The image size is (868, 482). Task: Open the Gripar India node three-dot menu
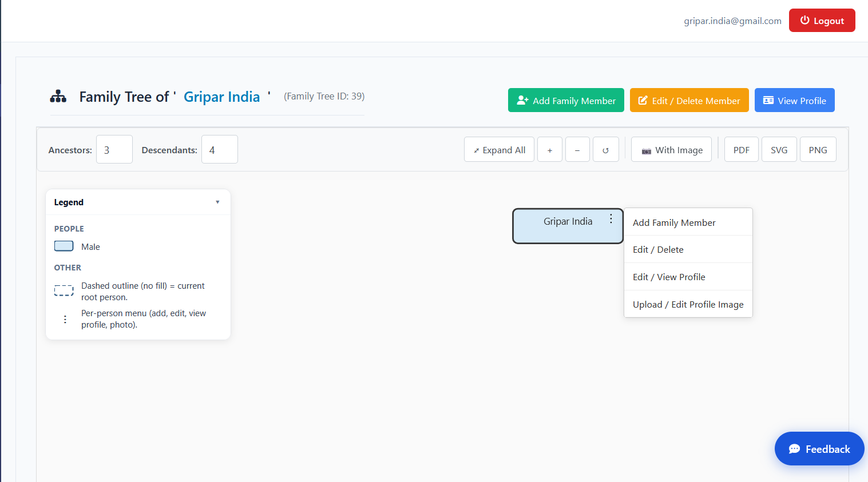(611, 219)
